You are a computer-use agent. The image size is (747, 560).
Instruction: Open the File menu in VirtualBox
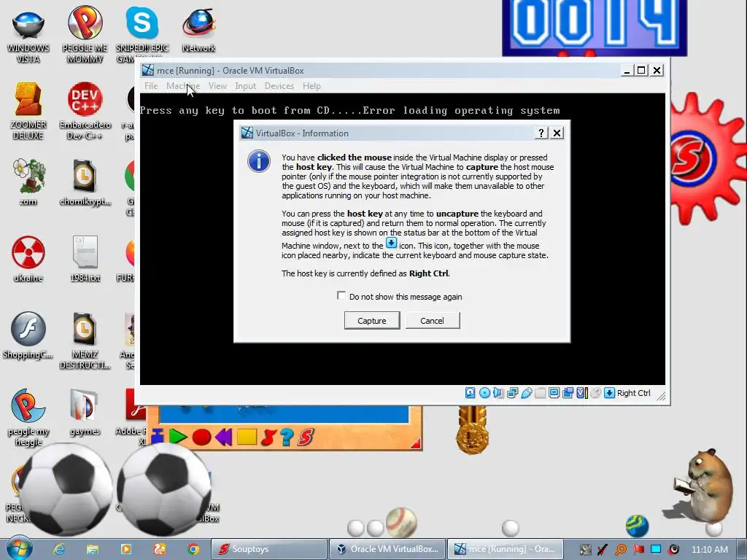(x=151, y=86)
